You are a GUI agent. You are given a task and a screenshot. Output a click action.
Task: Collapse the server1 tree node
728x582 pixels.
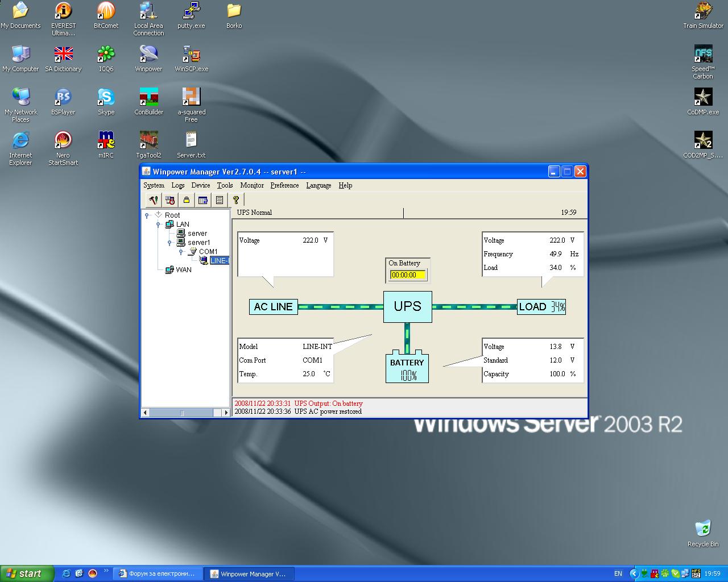click(x=169, y=243)
